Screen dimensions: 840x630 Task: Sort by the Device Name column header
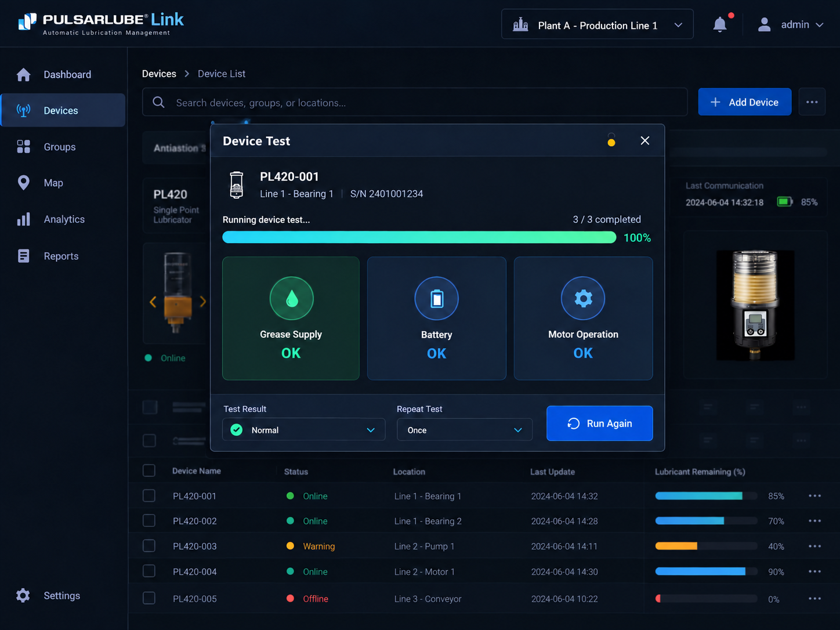pos(196,471)
